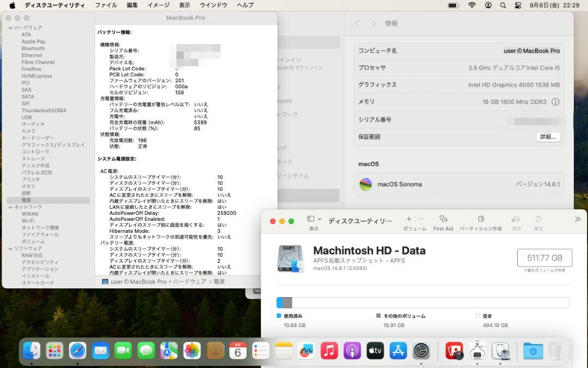588x368 pixels.
Task: Open Finder from the Dock
Action: tap(32, 351)
